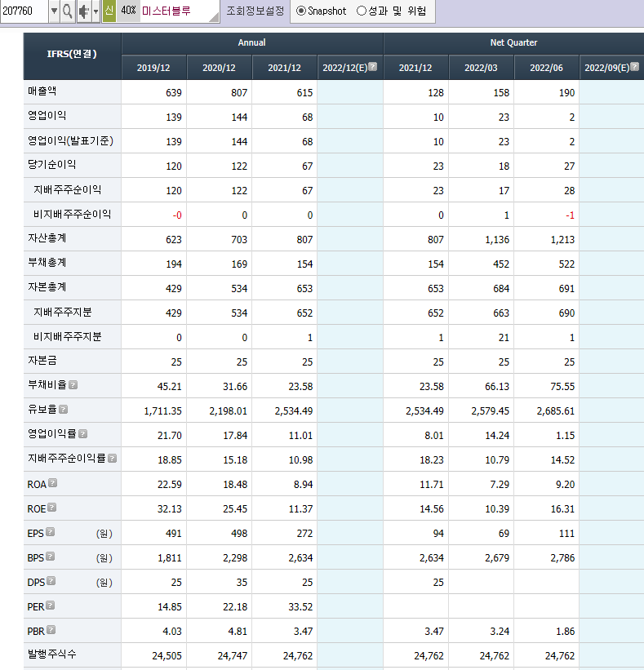Click the 비지배주주순이익 row label
Image resolution: width=644 pixels, height=670 pixels.
pos(72,214)
